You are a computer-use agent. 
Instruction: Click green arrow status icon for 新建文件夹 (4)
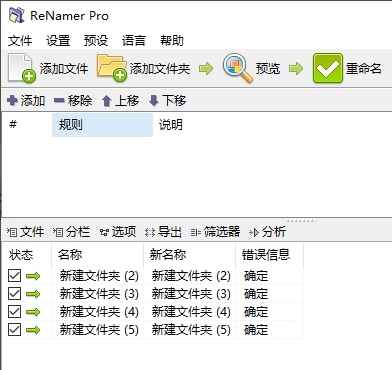pyautogui.click(x=33, y=312)
